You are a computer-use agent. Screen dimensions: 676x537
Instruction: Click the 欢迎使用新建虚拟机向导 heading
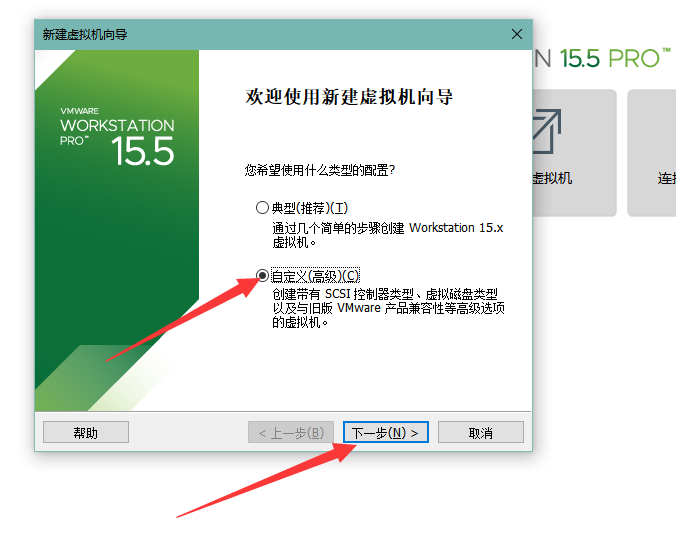click(x=349, y=97)
